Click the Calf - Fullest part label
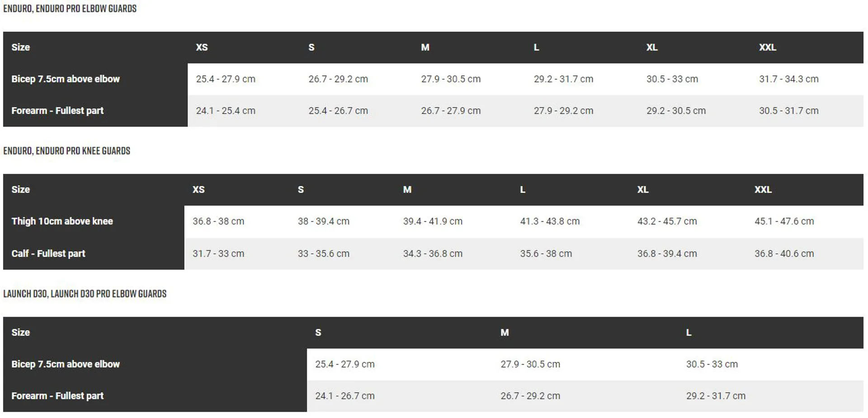Screen dimensions: 868x418 pos(48,254)
